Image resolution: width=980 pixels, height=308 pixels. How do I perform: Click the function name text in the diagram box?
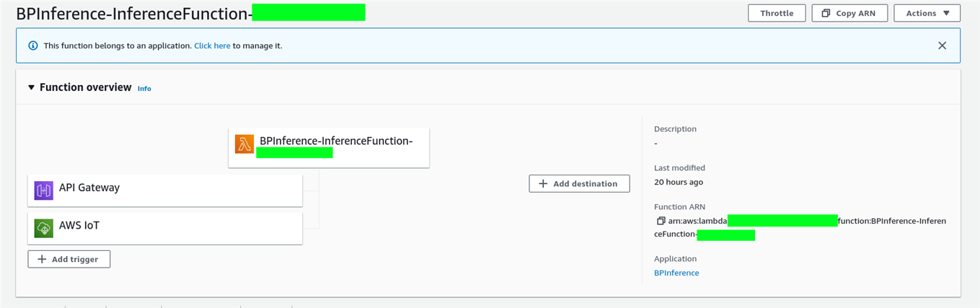click(336, 141)
